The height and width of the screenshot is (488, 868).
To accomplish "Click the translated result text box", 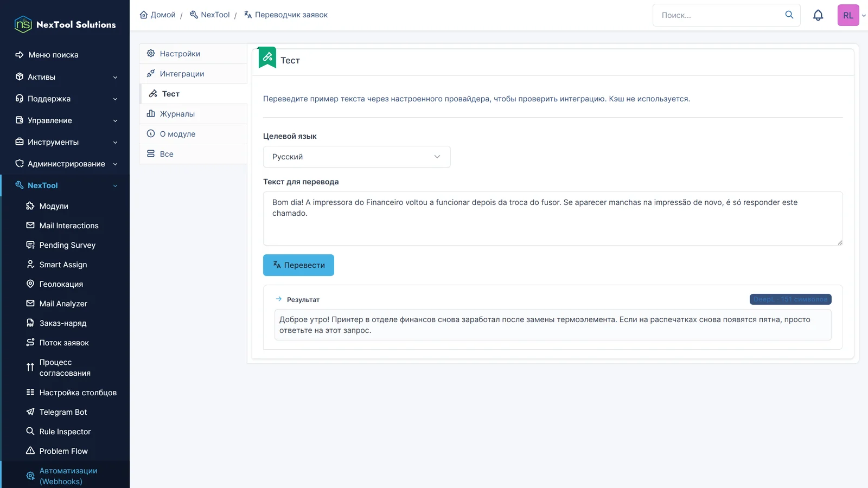I will click(x=553, y=325).
